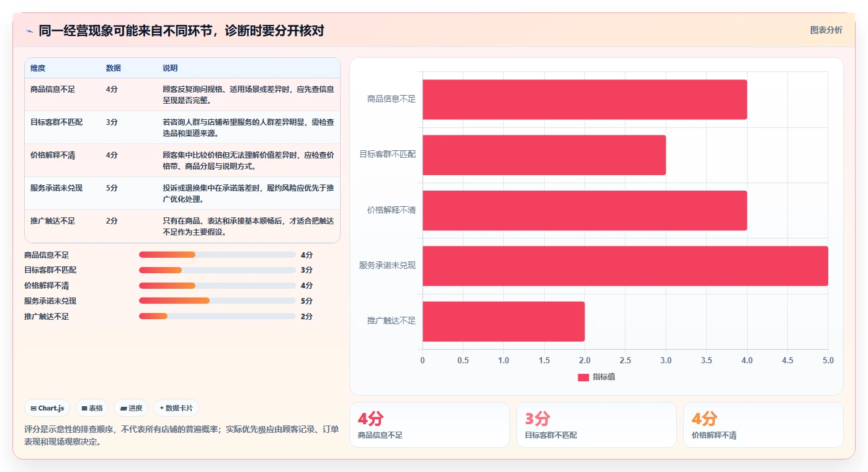This screenshot has width=868, height=472.
Task: Click the 商品信息不足 chart bar
Action: pos(584,99)
